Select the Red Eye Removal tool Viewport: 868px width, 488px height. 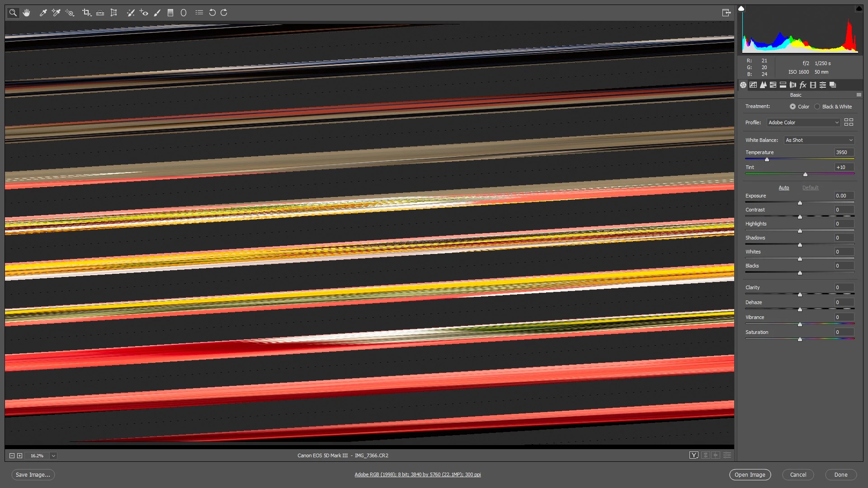click(144, 13)
